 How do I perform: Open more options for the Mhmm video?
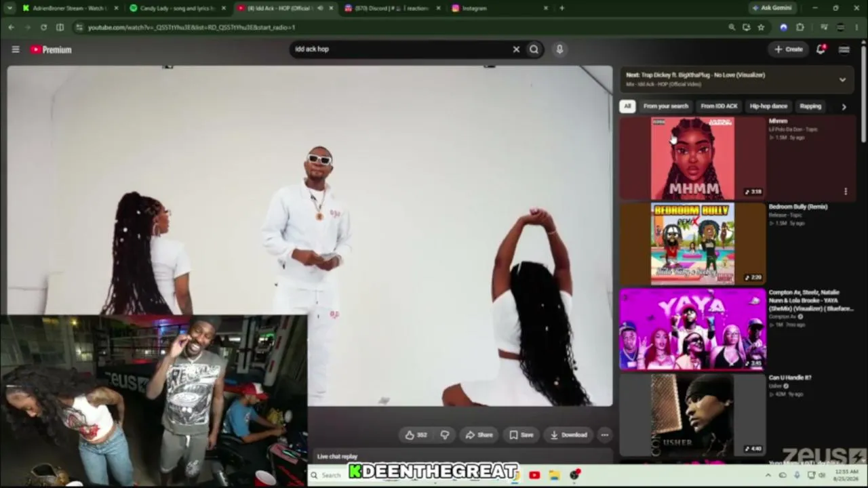pos(846,192)
